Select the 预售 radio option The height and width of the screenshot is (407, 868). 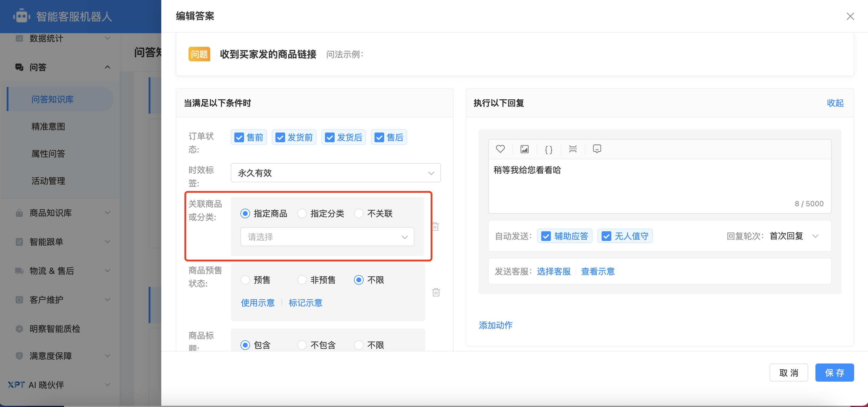coord(245,280)
